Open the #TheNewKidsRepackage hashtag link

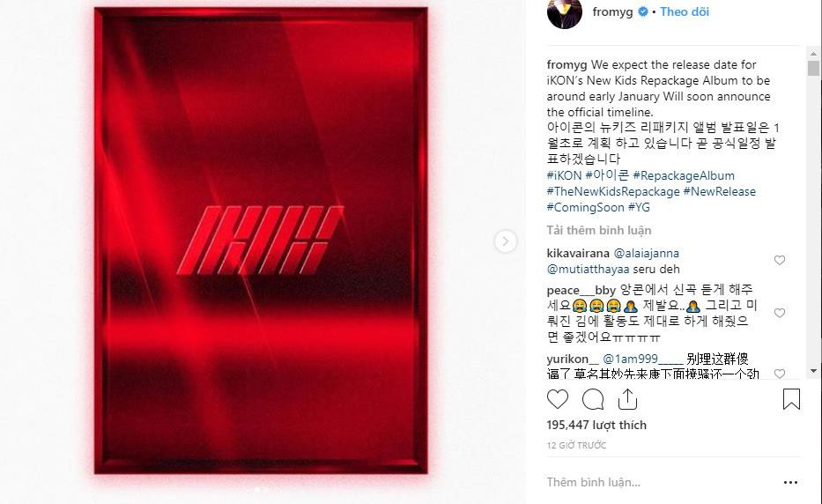613,191
